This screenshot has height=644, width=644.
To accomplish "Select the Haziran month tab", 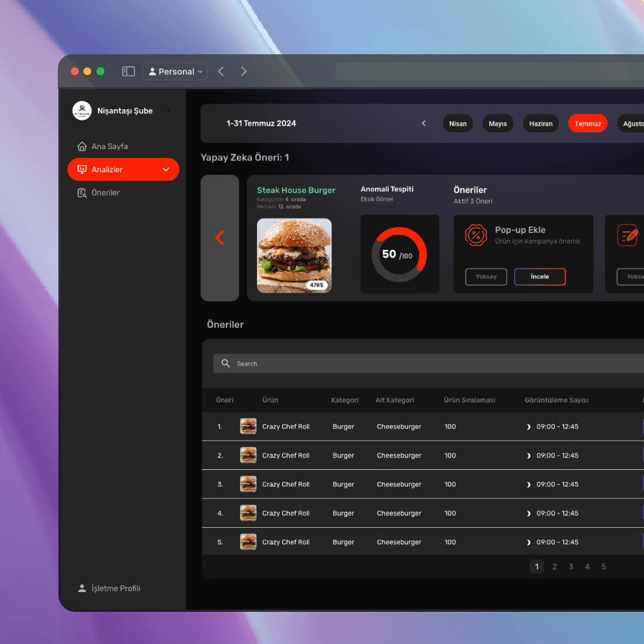I will point(541,123).
